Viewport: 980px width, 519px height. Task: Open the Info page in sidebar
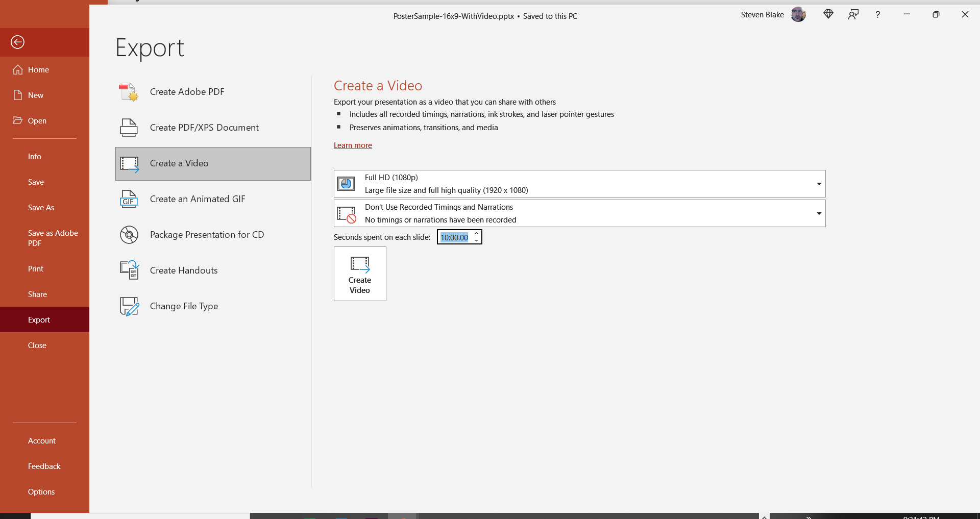click(44, 156)
